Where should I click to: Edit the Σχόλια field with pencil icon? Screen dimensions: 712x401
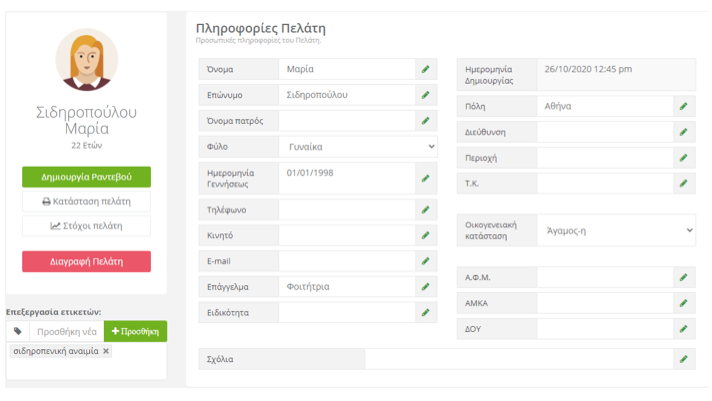(683, 359)
